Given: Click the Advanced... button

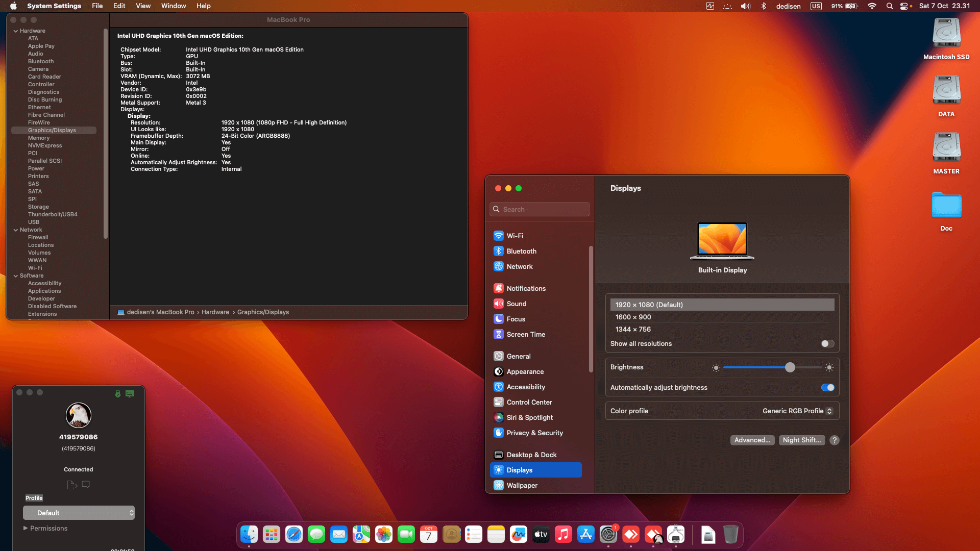Looking at the screenshot, I should click(752, 440).
